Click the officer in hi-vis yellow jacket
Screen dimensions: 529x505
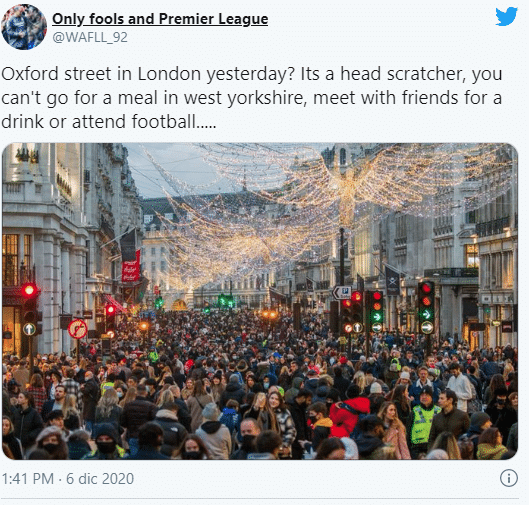tap(423, 421)
